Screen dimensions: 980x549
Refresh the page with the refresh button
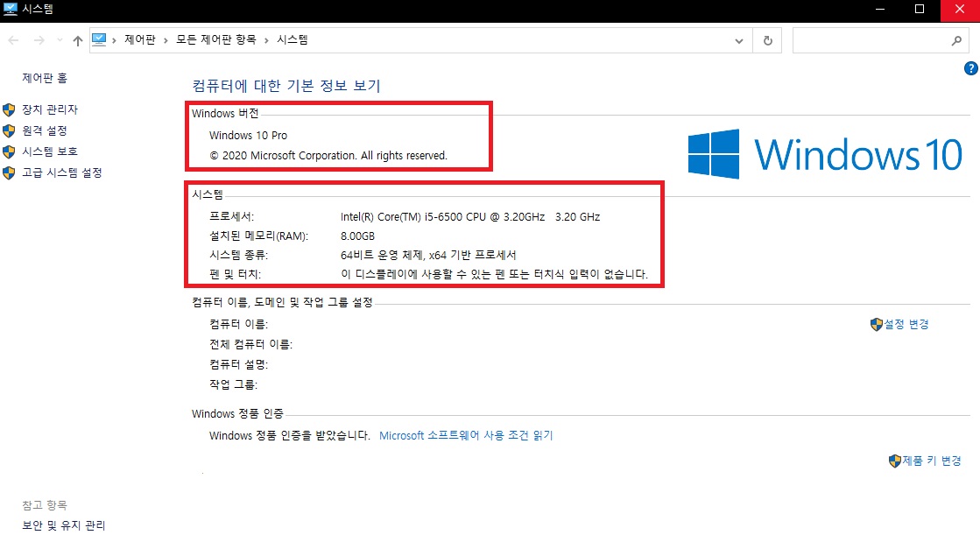pos(767,40)
